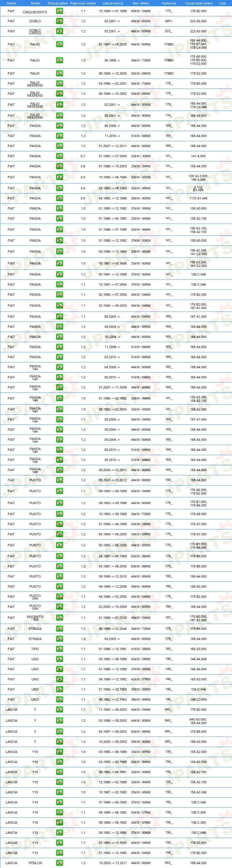This screenshot has width=232, height=868.
Task: Select the power value 22kW / 30KM
Action: point(141,156)
